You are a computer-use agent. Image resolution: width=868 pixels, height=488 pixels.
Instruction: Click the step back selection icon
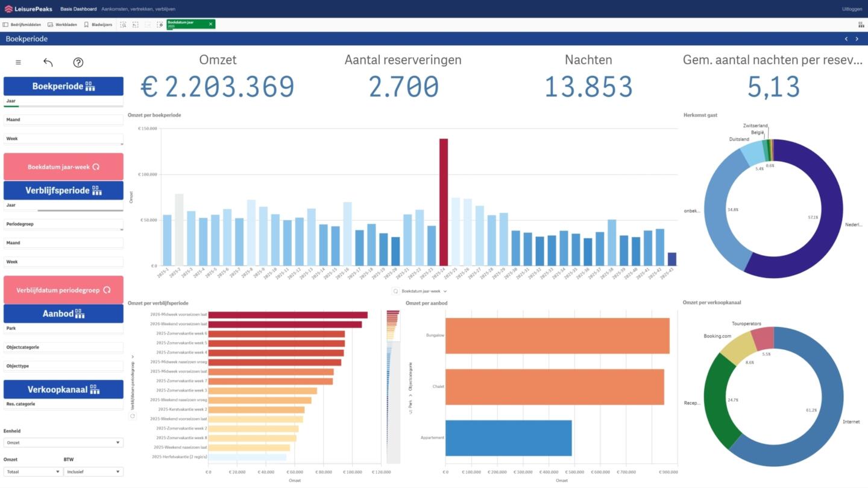coord(136,25)
